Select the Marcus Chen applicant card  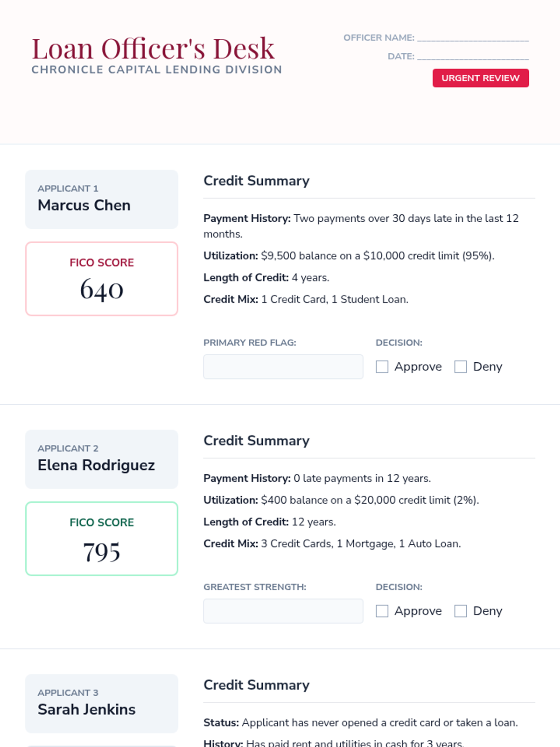pyautogui.click(x=102, y=199)
